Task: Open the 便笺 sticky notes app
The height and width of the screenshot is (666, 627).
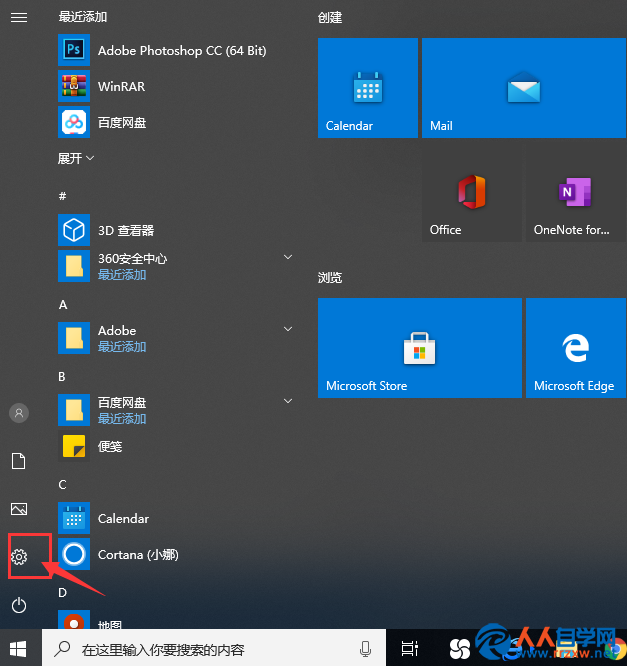Action: point(176,446)
